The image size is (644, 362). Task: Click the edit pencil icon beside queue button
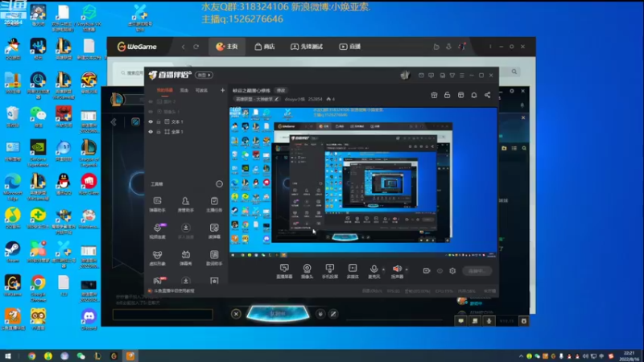[x=333, y=314]
